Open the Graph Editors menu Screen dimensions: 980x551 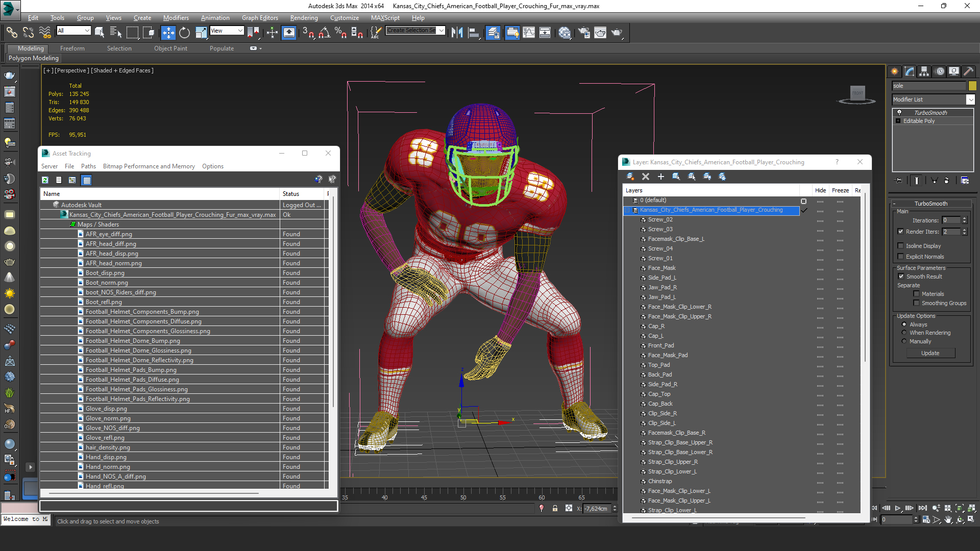260,18
